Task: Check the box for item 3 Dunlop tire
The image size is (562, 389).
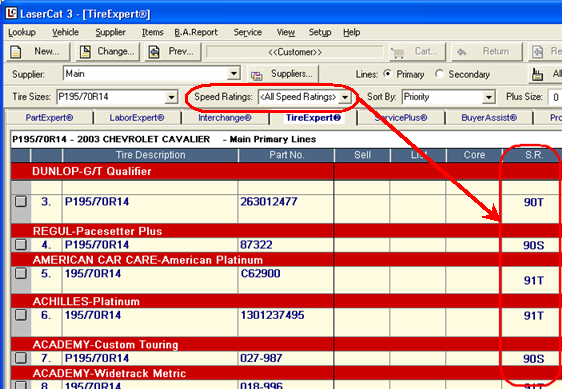Action: coord(21,201)
